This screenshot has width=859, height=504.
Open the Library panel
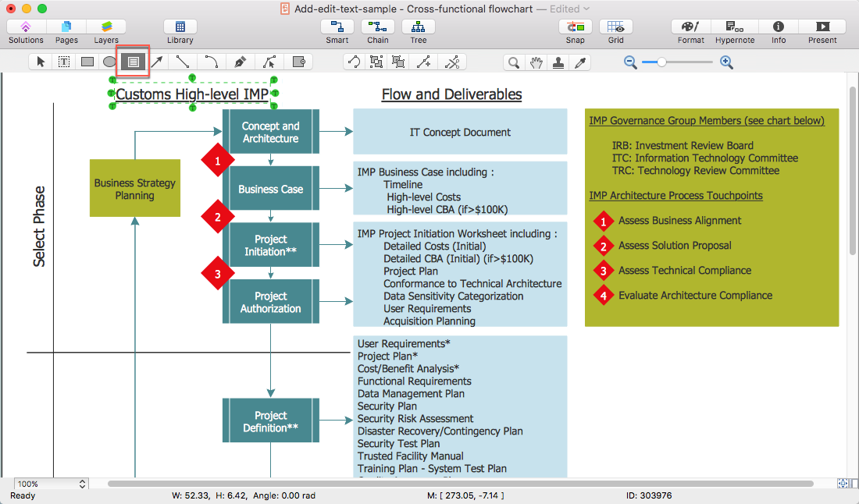(180, 32)
